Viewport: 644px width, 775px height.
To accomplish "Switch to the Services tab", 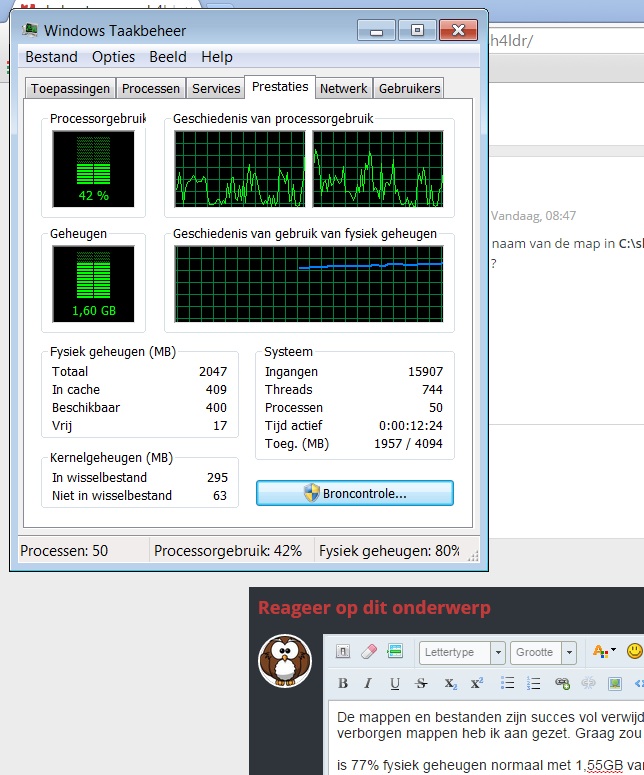I will click(x=216, y=88).
